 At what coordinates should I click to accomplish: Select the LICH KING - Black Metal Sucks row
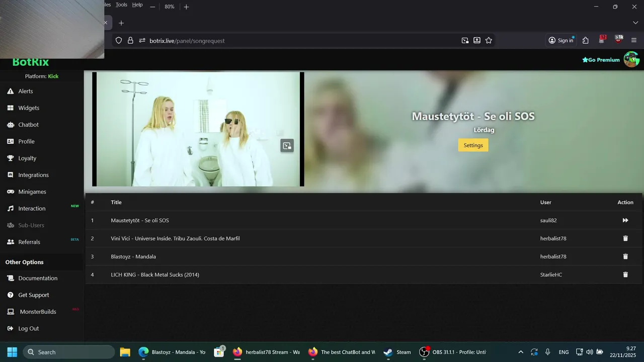click(364, 275)
